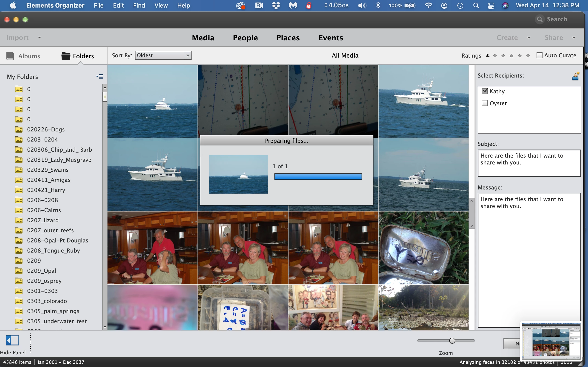Open the 020226-Dogs folder icon

pyautogui.click(x=19, y=130)
